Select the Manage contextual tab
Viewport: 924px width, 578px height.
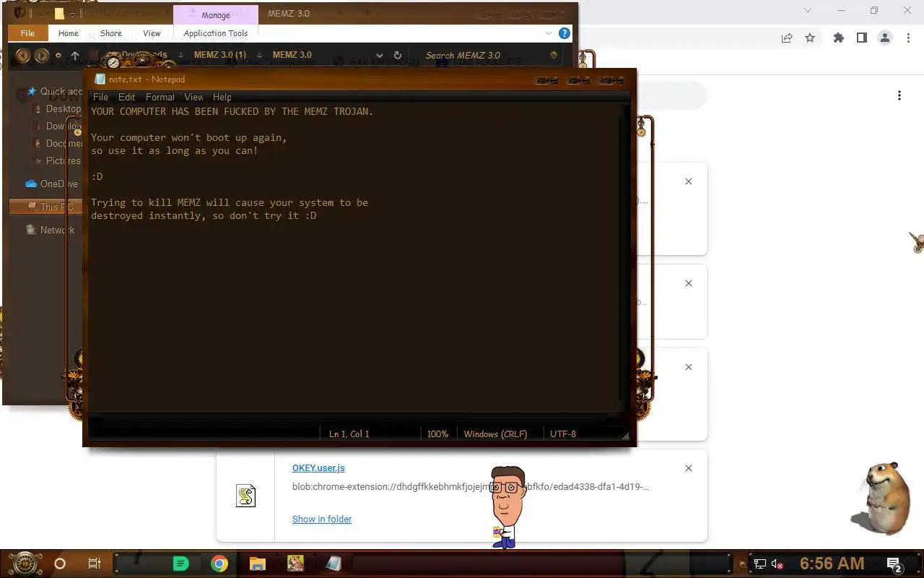click(215, 15)
